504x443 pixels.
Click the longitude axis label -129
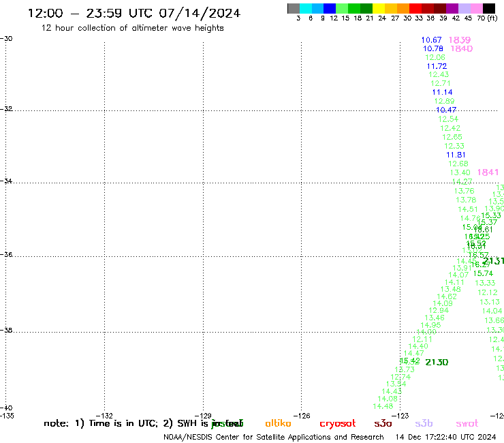(x=203, y=416)
